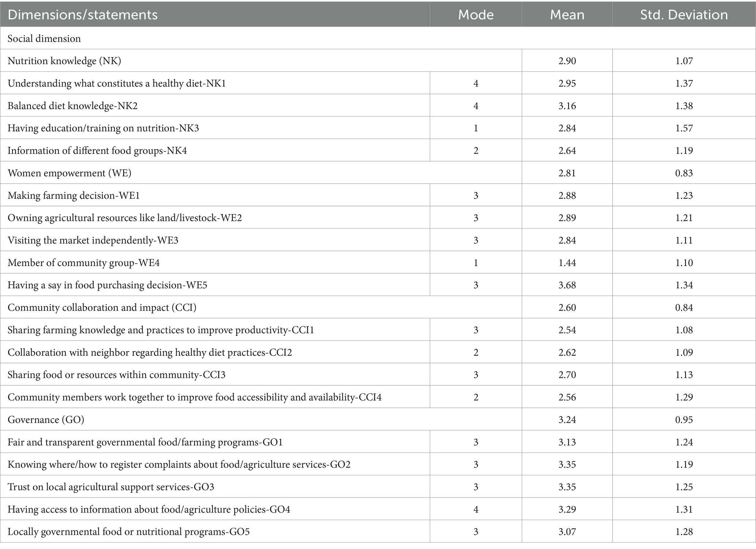This screenshot has height=549, width=756.
Task: Select Having access to information-GO4 statement
Action: coord(149,509)
